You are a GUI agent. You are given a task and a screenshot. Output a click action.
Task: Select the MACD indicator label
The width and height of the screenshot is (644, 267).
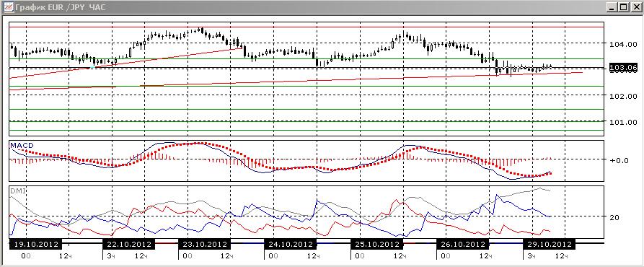tap(22, 146)
